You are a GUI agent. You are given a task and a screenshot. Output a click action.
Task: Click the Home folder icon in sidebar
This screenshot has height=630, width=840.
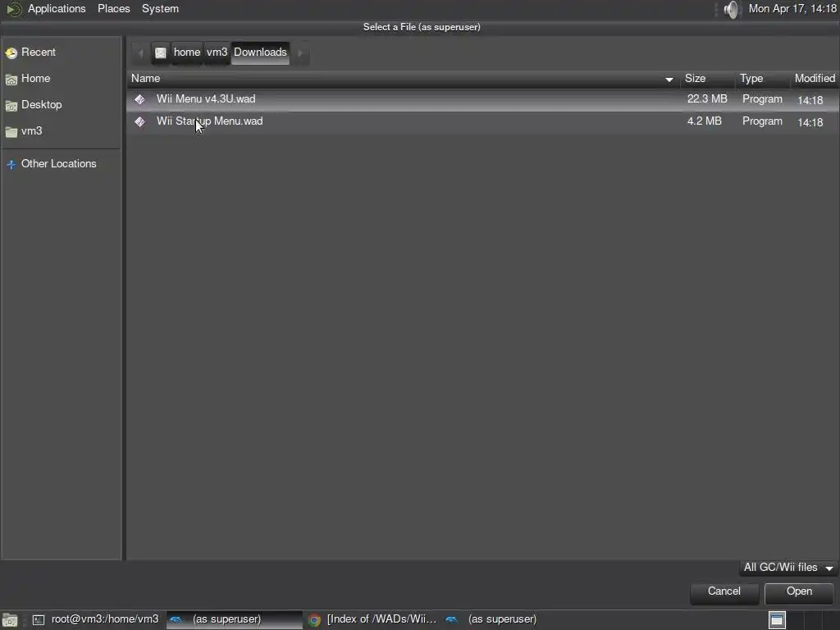point(11,80)
